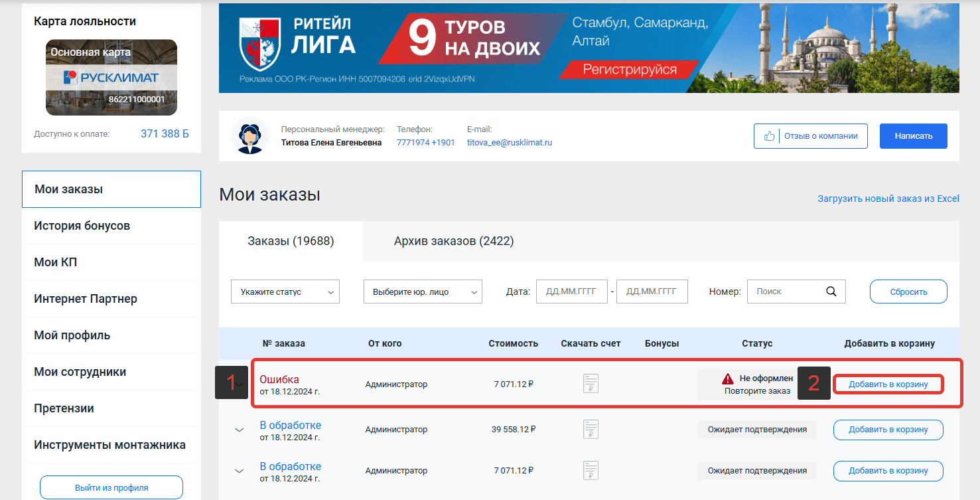
Task: Download invoice for the 39 558.12 ₽ order
Action: (x=591, y=430)
